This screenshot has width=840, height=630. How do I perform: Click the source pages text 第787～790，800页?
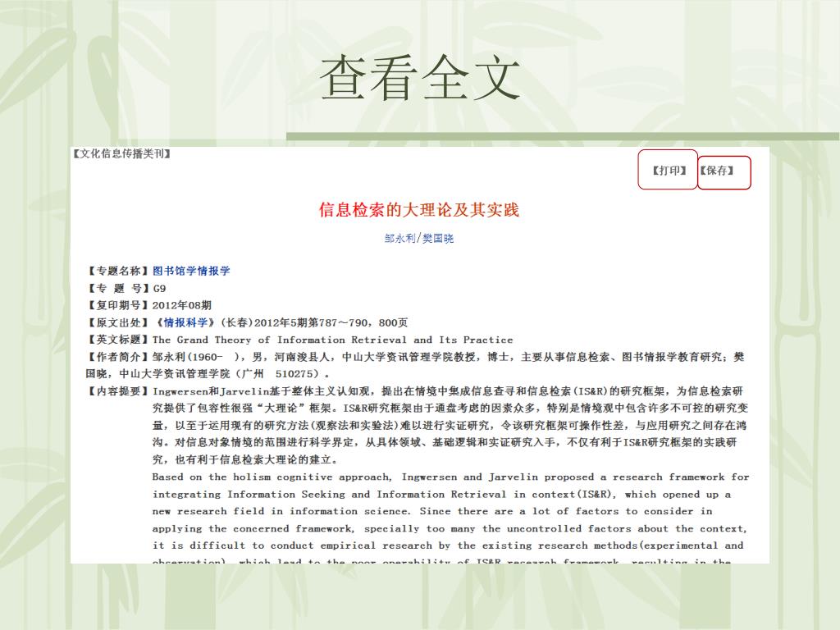358,322
